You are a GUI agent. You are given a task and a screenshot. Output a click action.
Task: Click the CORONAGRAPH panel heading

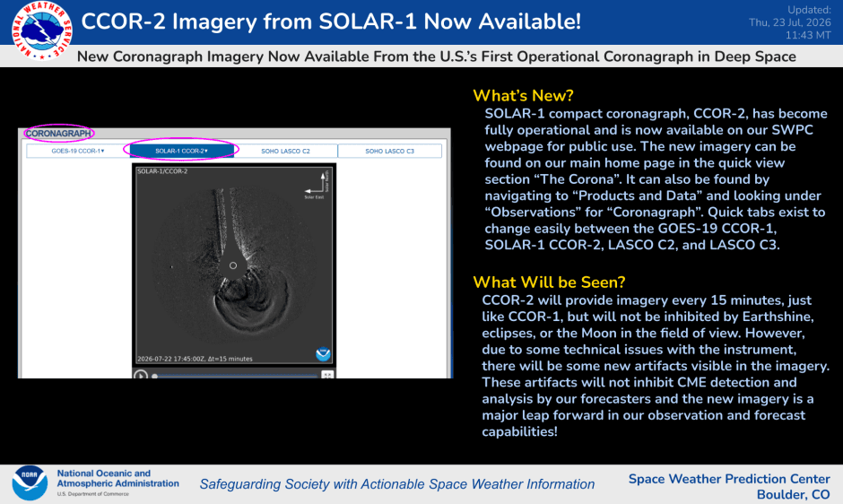click(x=58, y=134)
